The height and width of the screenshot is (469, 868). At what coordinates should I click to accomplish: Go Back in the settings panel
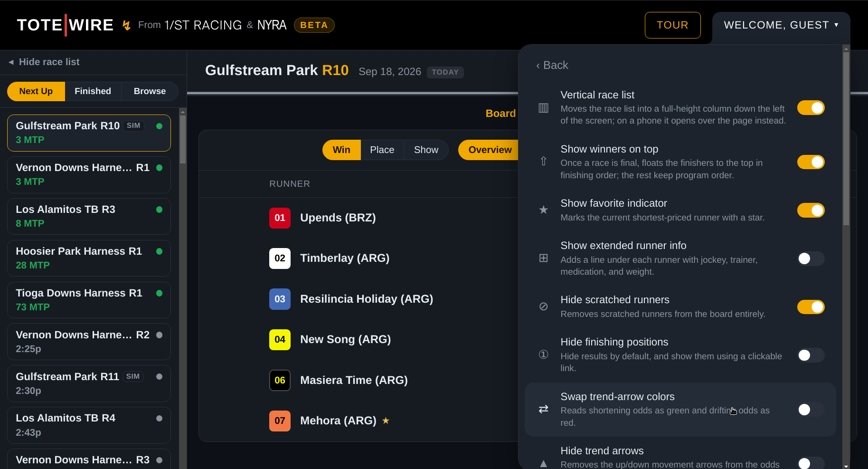552,65
